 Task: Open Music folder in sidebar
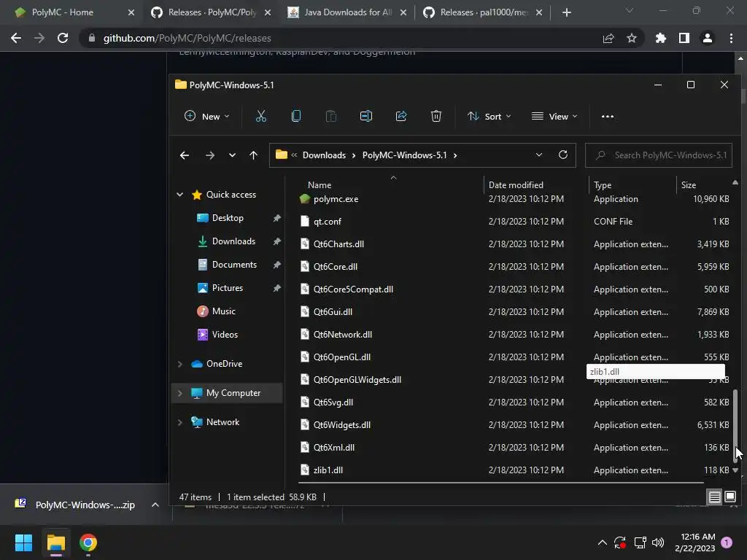[223, 311]
